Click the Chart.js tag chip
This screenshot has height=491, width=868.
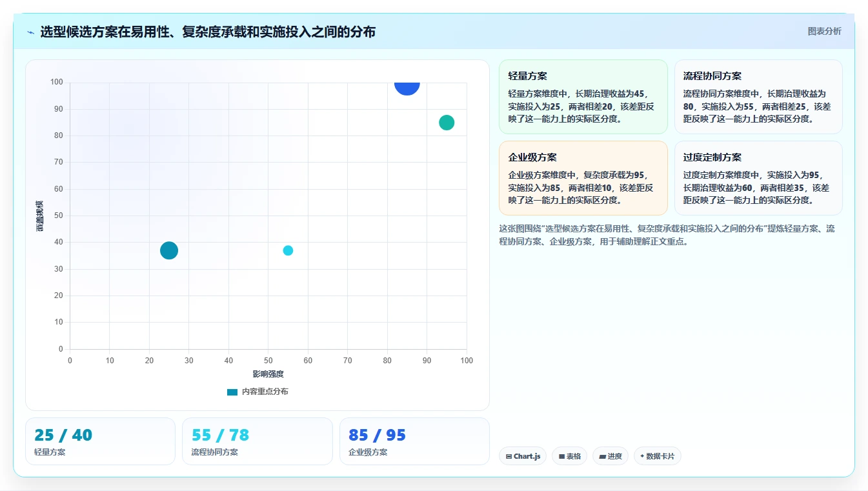(x=523, y=456)
